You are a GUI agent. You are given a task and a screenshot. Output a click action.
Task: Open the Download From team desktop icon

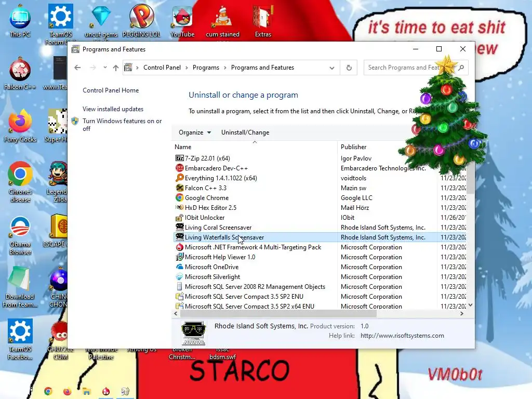tap(20, 287)
